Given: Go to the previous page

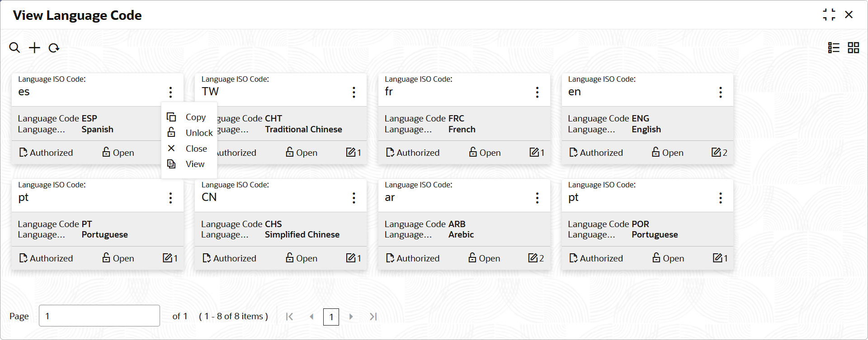Looking at the screenshot, I should click(x=311, y=317).
